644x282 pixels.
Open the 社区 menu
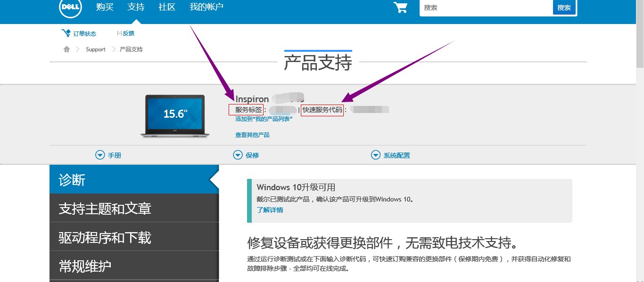[x=166, y=8]
